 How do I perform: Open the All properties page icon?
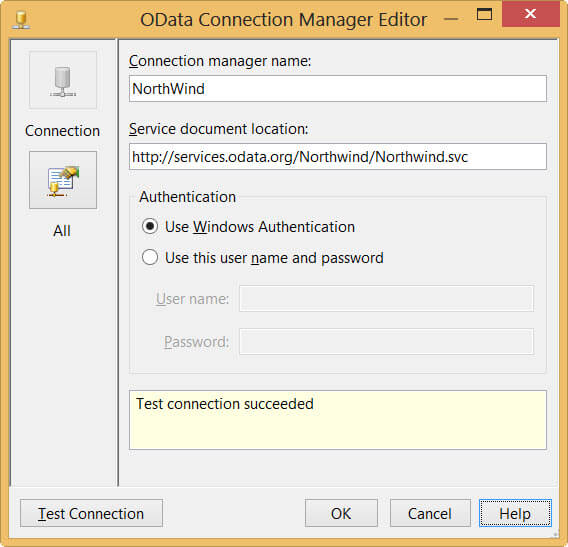tap(63, 180)
